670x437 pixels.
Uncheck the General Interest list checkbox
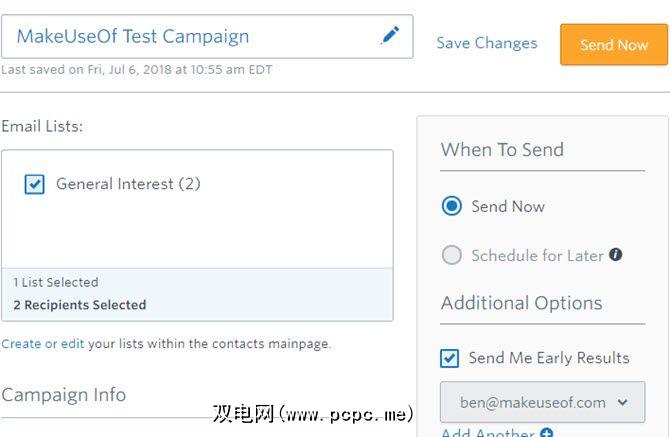(35, 184)
